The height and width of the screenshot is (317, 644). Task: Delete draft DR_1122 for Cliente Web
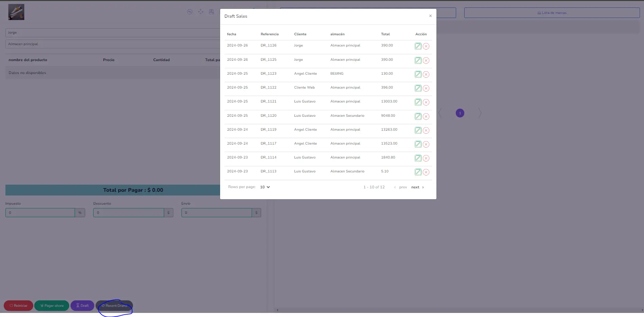[x=426, y=88]
